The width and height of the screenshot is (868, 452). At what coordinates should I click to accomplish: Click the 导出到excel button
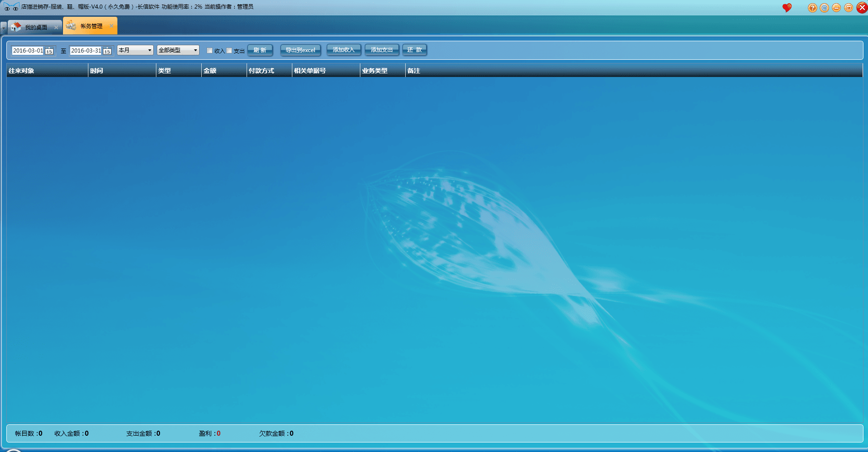[x=300, y=50]
